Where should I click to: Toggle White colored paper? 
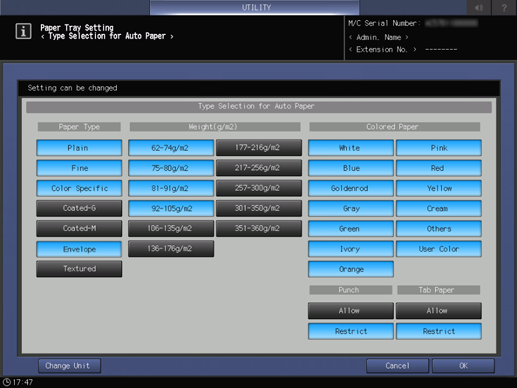[351, 148]
